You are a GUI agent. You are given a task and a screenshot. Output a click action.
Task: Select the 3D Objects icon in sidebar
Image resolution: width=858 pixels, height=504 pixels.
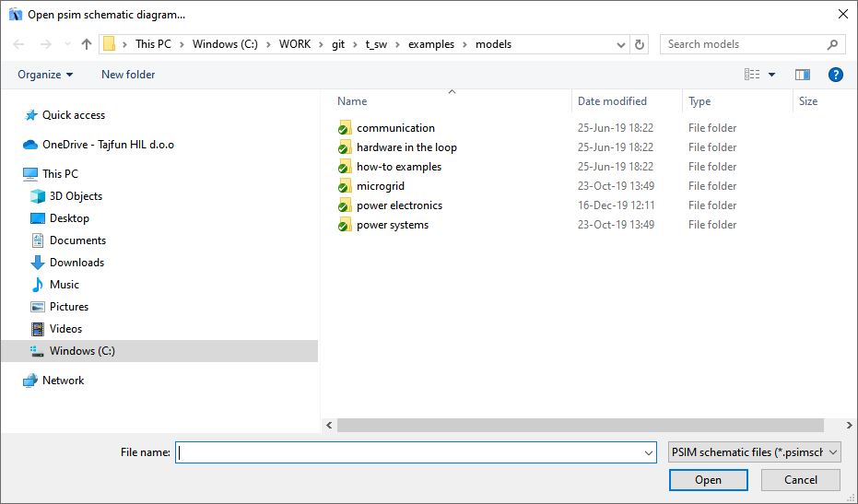click(x=38, y=196)
